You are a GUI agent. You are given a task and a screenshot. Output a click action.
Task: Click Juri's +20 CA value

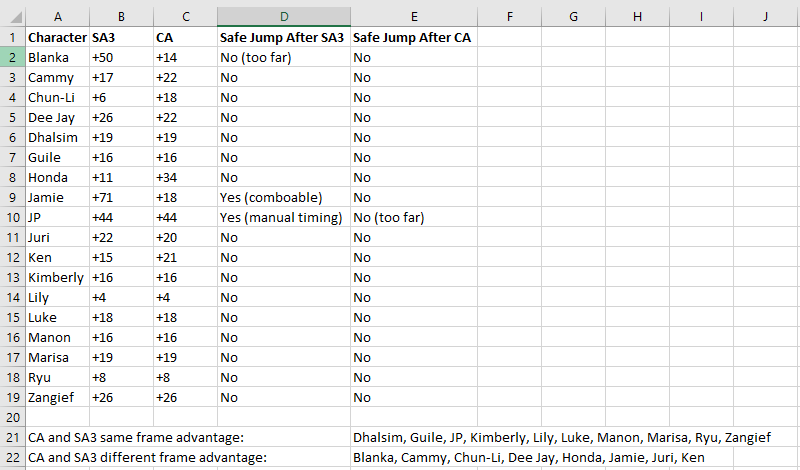185,237
